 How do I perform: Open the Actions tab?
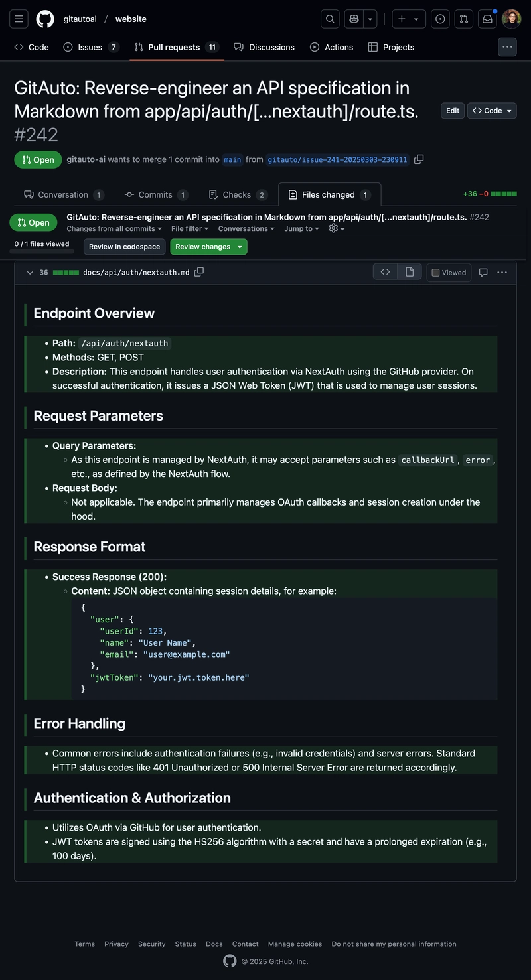tap(331, 47)
